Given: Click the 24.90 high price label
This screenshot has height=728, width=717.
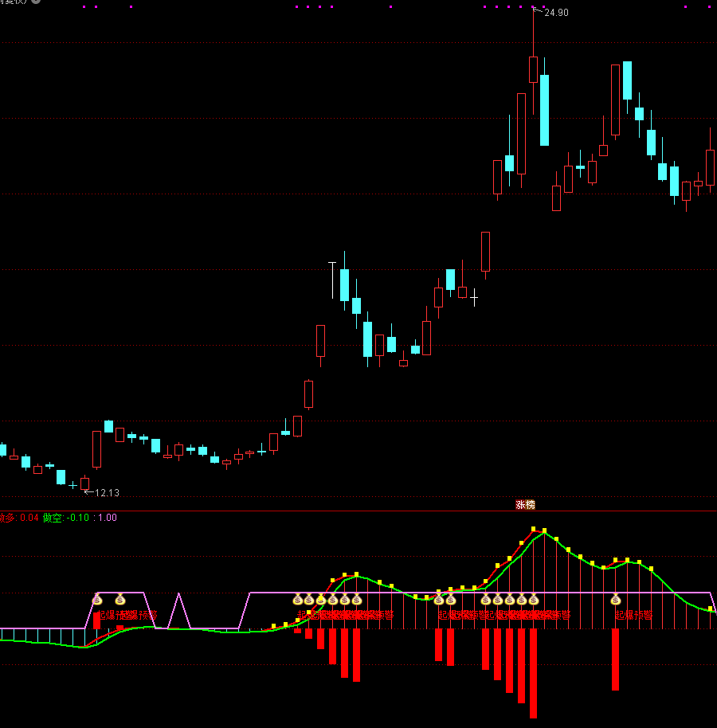Looking at the screenshot, I should tap(556, 13).
